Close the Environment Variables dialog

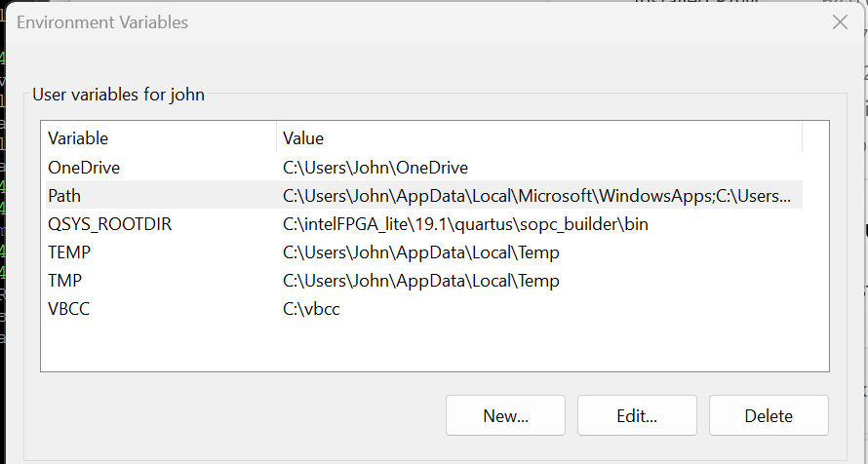[840, 22]
